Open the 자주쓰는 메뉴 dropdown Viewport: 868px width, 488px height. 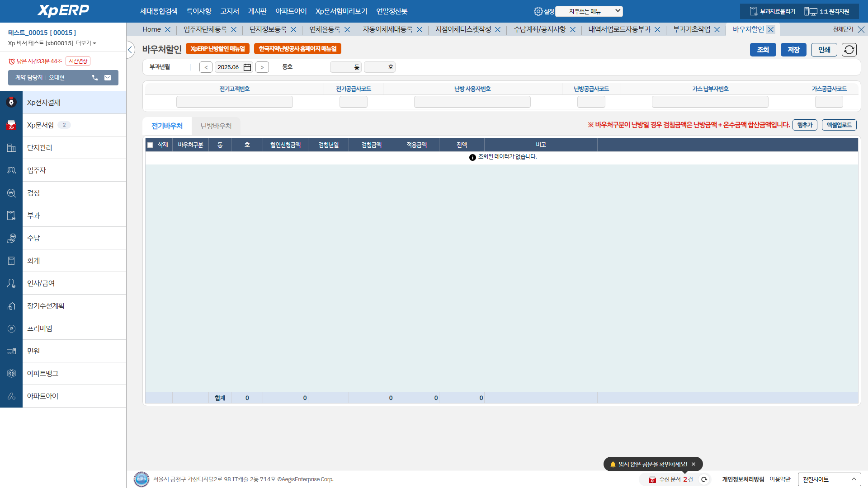tap(589, 11)
